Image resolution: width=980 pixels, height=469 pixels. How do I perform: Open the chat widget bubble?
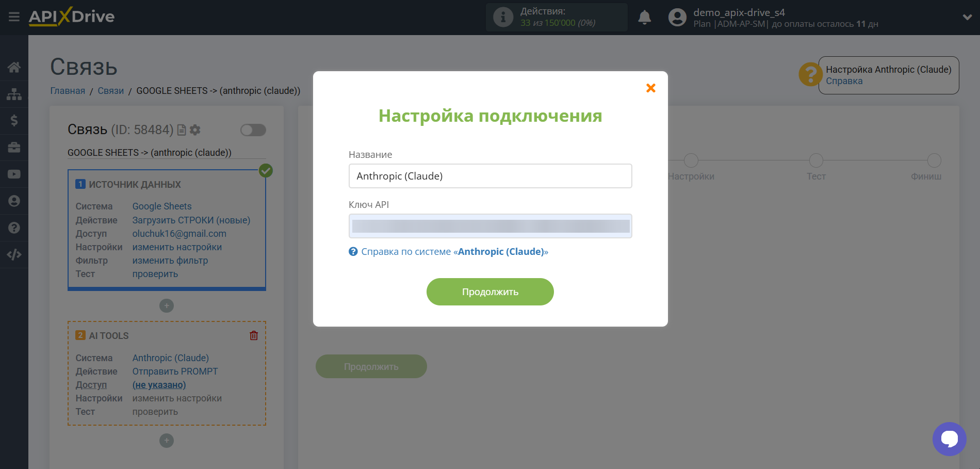[950, 439]
